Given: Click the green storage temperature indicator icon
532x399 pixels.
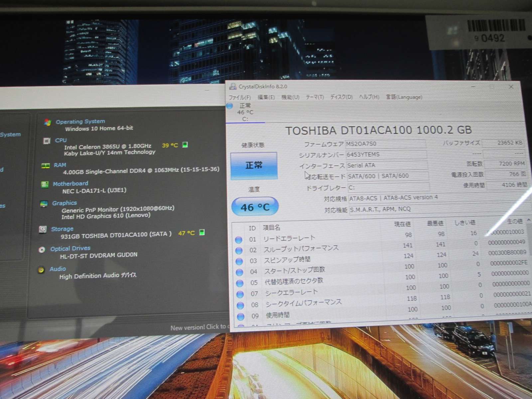Looking at the screenshot, I should [201, 232].
